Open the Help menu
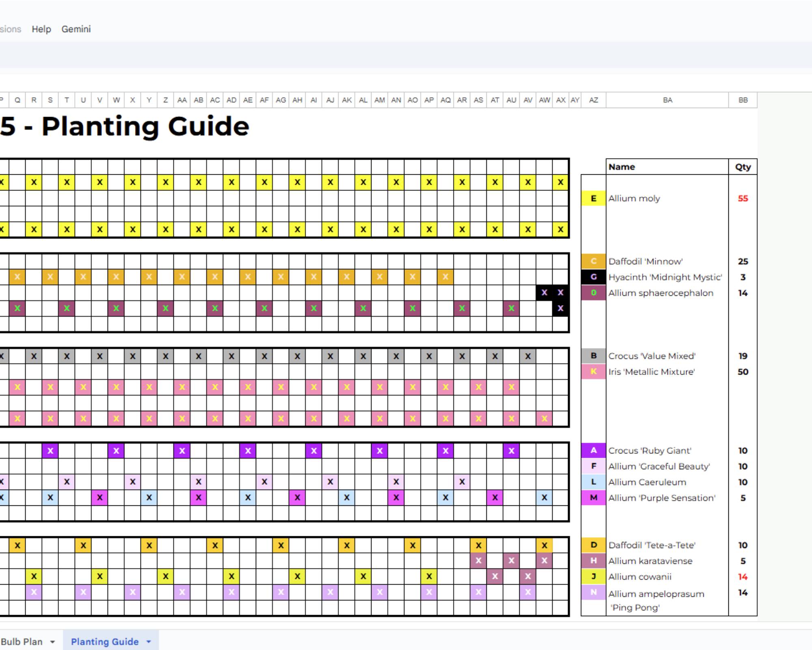Viewport: 812px width, 650px height. [41, 29]
